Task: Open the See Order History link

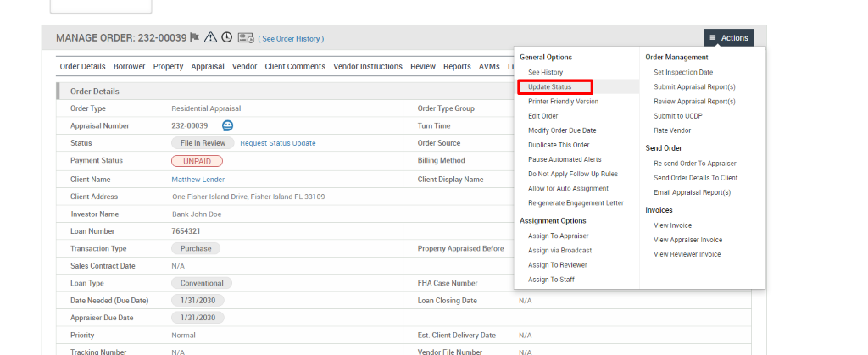Action: [292, 39]
